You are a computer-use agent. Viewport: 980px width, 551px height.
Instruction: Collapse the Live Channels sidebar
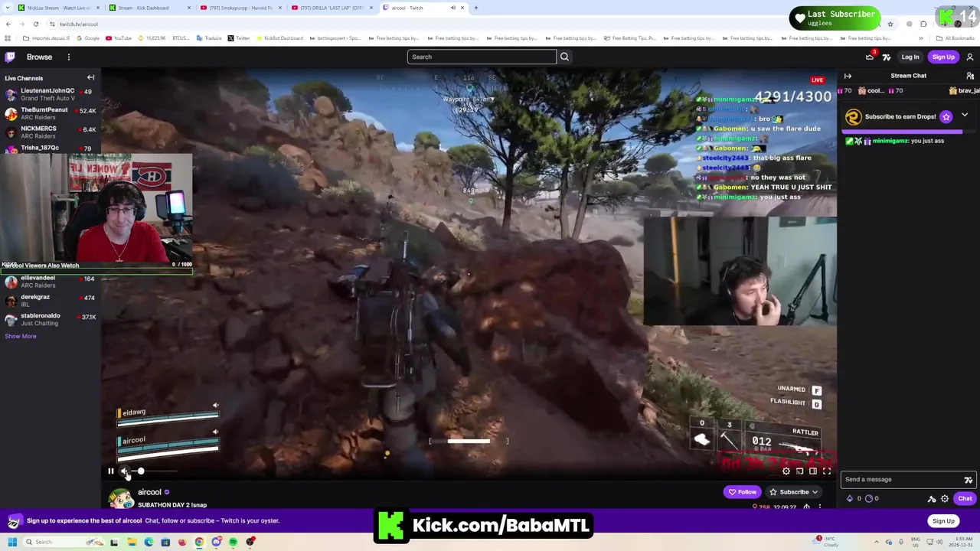pyautogui.click(x=90, y=77)
